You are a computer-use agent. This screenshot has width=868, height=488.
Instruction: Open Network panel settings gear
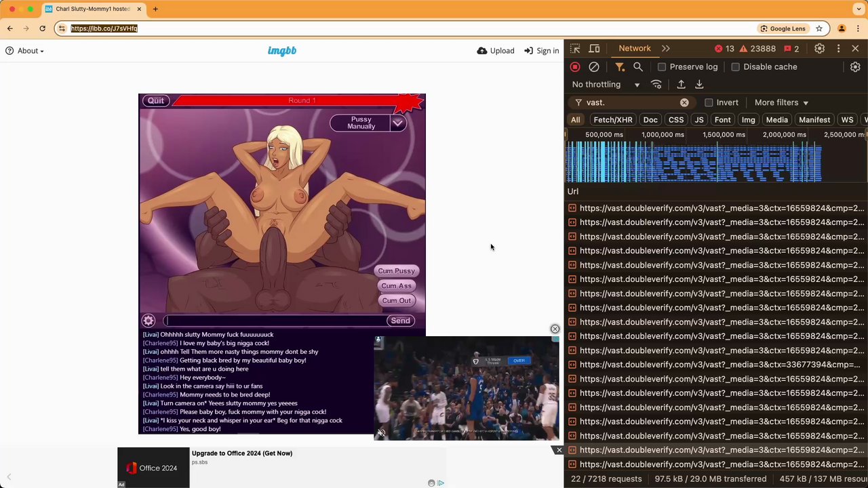[855, 67]
